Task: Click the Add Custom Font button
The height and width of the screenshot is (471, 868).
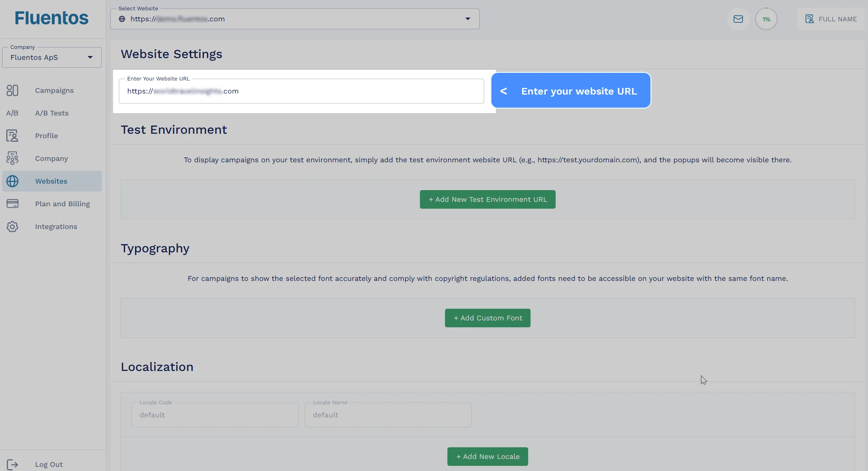Action: 488,318
